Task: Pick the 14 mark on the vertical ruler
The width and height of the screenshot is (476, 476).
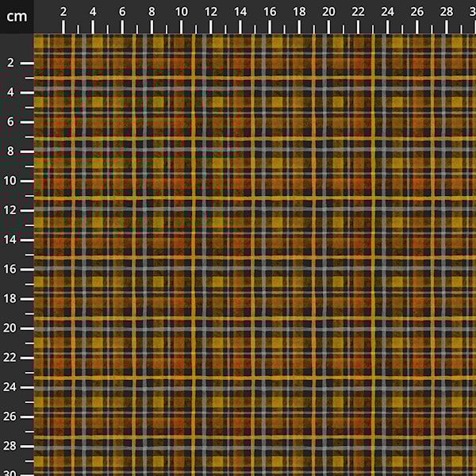Action: tap(12, 240)
